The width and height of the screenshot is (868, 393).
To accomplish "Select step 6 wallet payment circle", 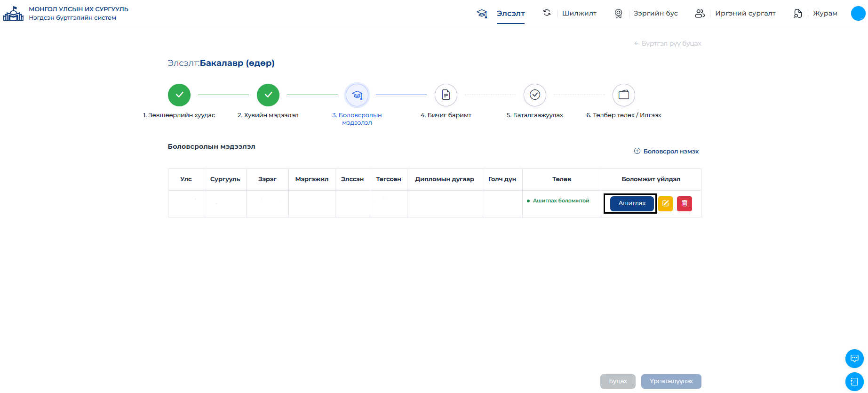I will pyautogui.click(x=624, y=95).
